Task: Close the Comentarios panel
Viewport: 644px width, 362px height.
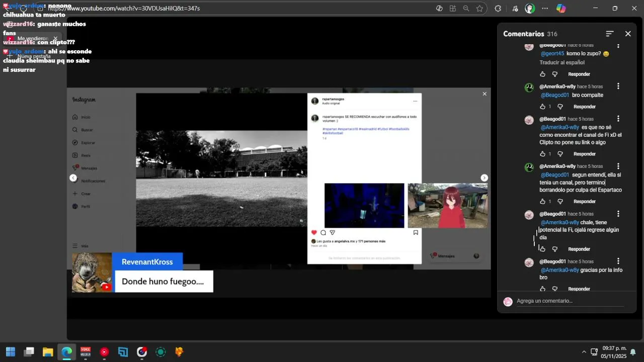Action: tap(628, 34)
